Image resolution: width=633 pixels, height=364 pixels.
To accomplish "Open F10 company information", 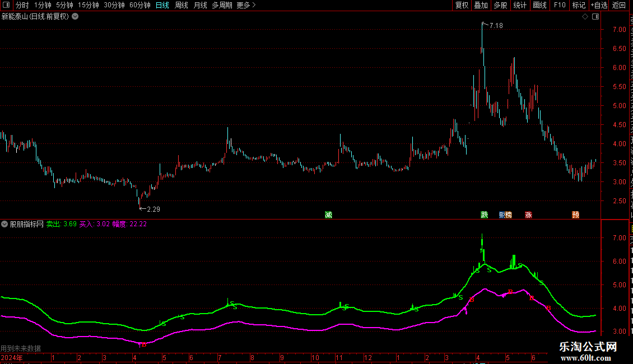I will (560, 5).
